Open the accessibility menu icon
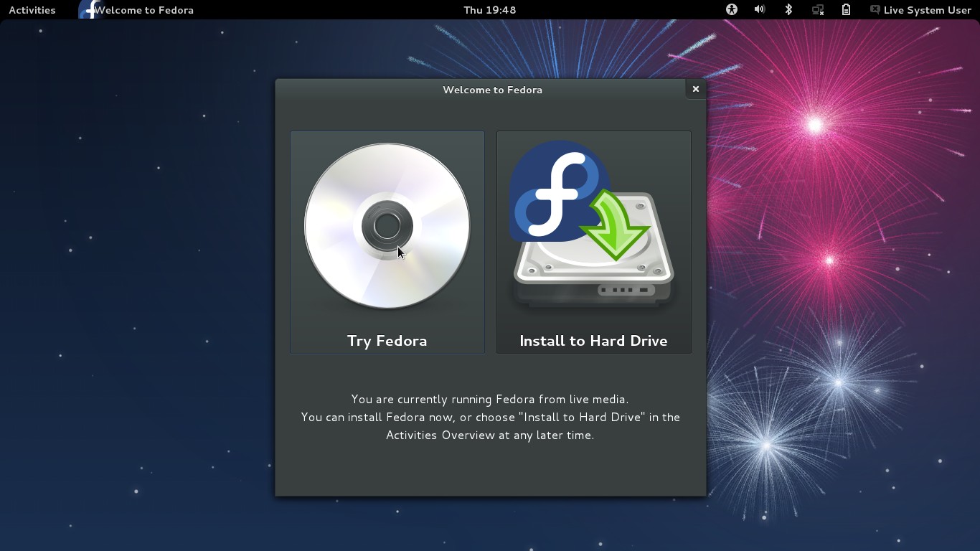 pyautogui.click(x=731, y=10)
